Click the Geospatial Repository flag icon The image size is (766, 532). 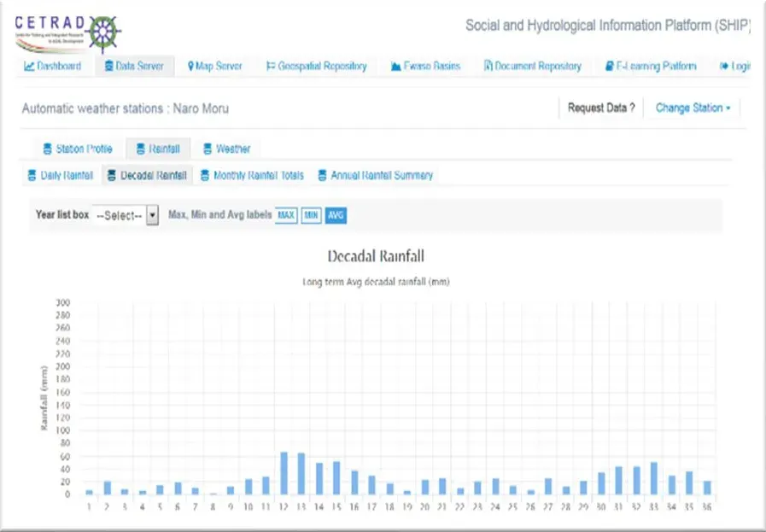point(271,66)
